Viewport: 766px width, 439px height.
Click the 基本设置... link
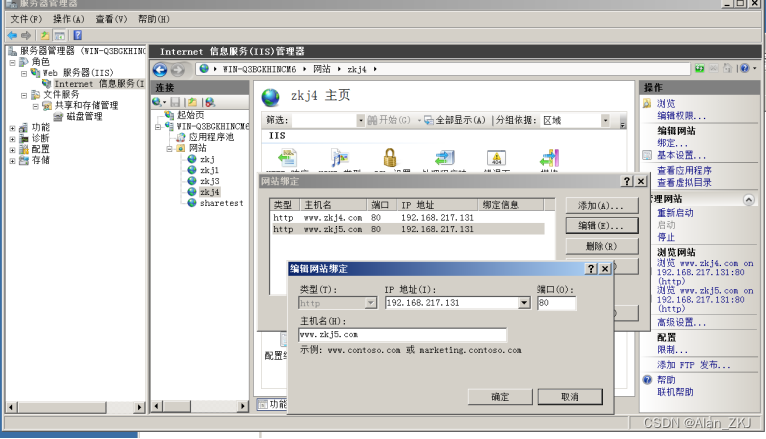click(681, 155)
